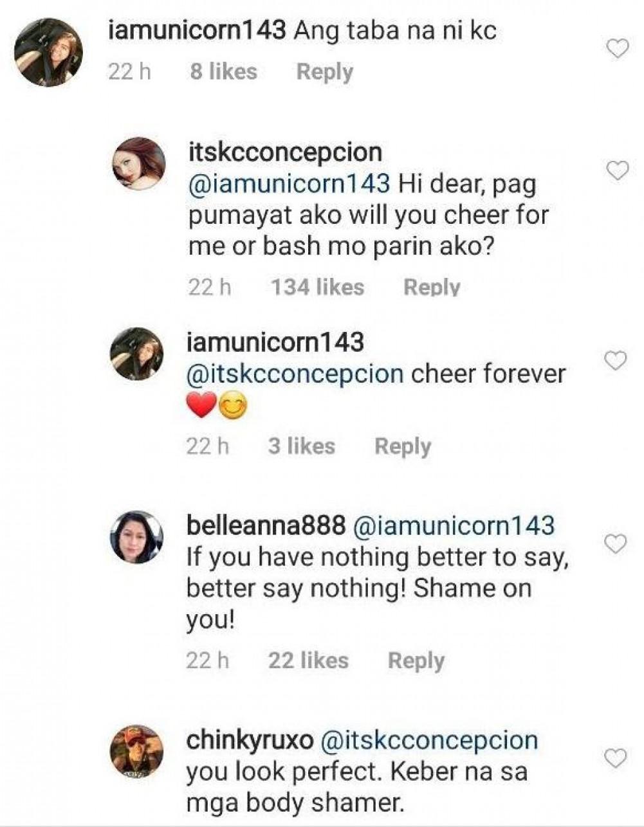Screen dimensions: 644x827
Task: Like the "cheer forever" reply
Action: [x=616, y=361]
